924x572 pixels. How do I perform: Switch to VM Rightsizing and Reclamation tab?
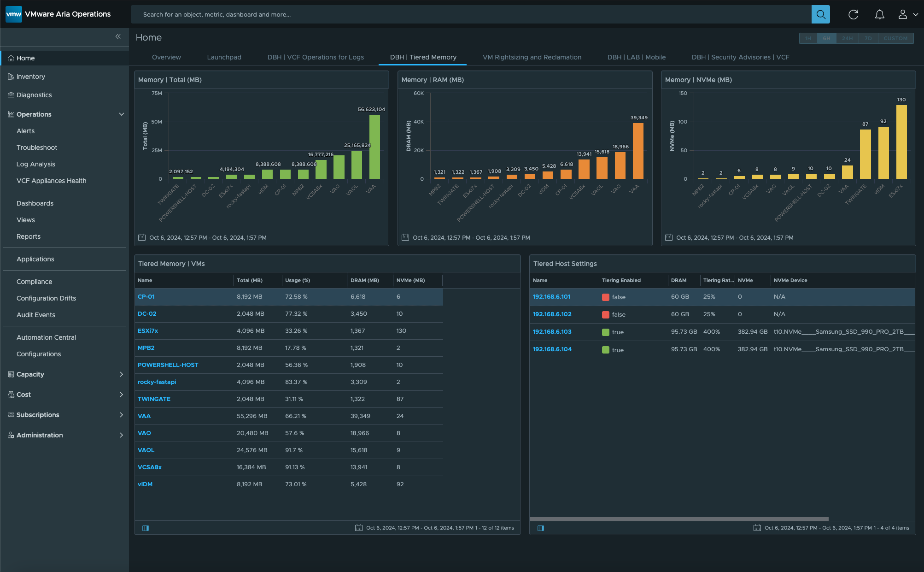tap(532, 57)
